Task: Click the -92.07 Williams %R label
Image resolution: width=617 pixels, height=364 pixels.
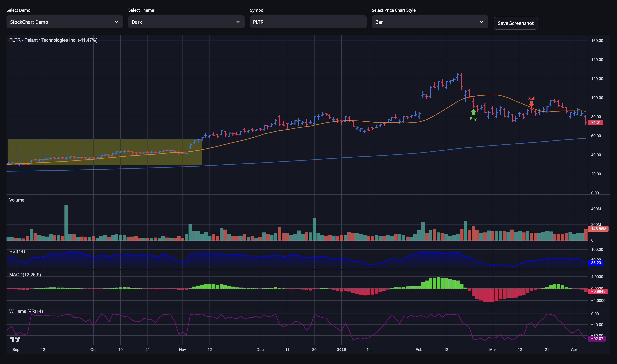Action: (x=597, y=338)
